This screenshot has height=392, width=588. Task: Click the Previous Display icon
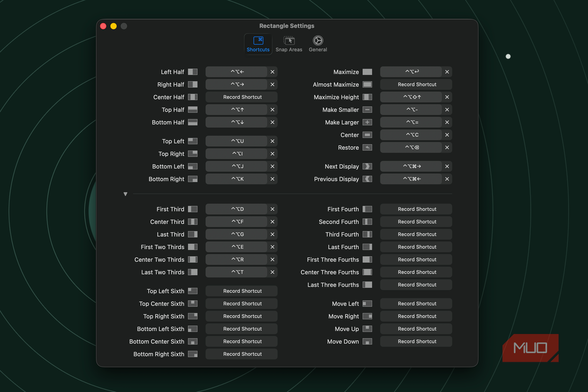pyautogui.click(x=367, y=179)
